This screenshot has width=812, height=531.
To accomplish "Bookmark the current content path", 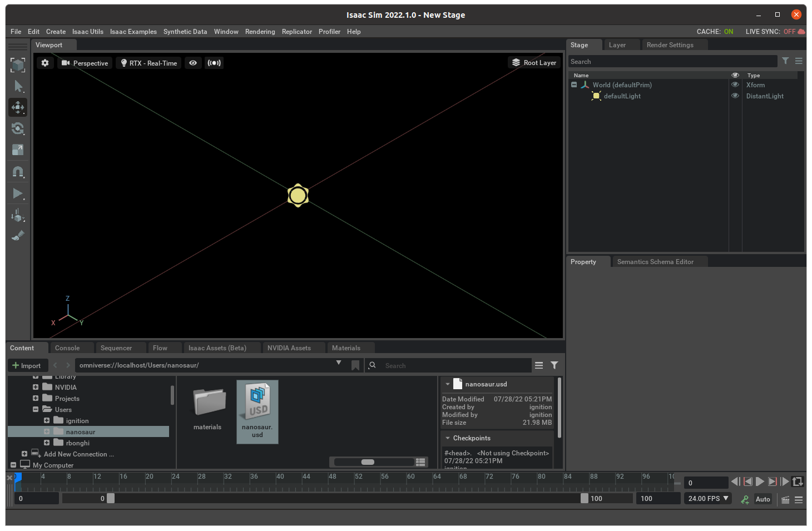I will click(x=355, y=365).
